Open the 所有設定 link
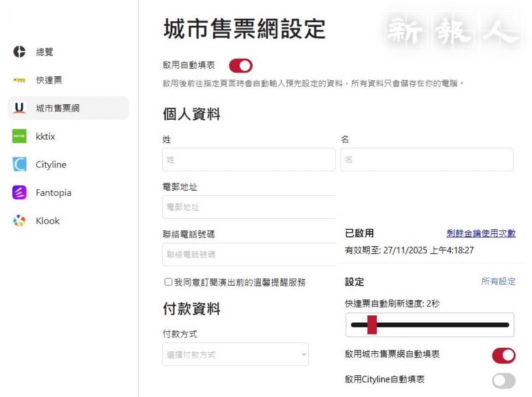Screen dimensions: 532x397 coord(498,281)
